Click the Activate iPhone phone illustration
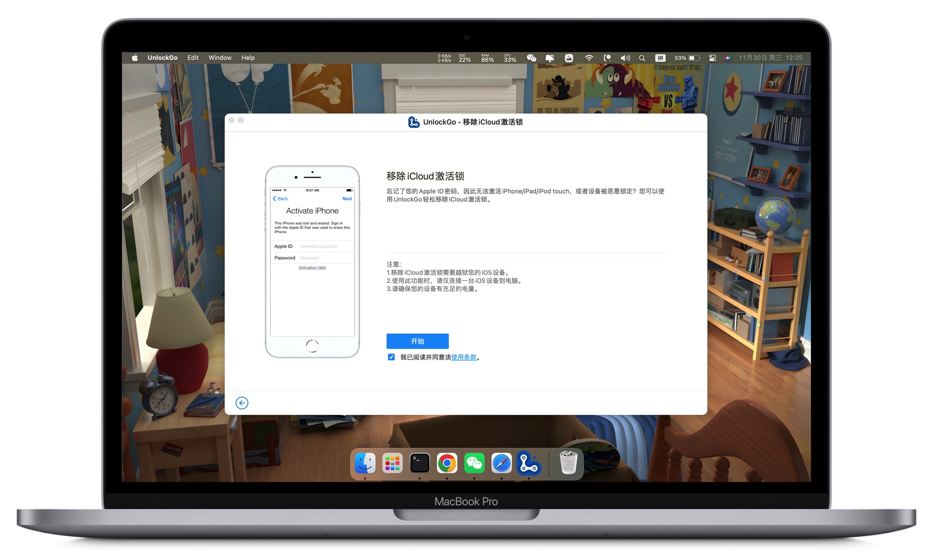This screenshot has height=560, width=934. tap(312, 262)
